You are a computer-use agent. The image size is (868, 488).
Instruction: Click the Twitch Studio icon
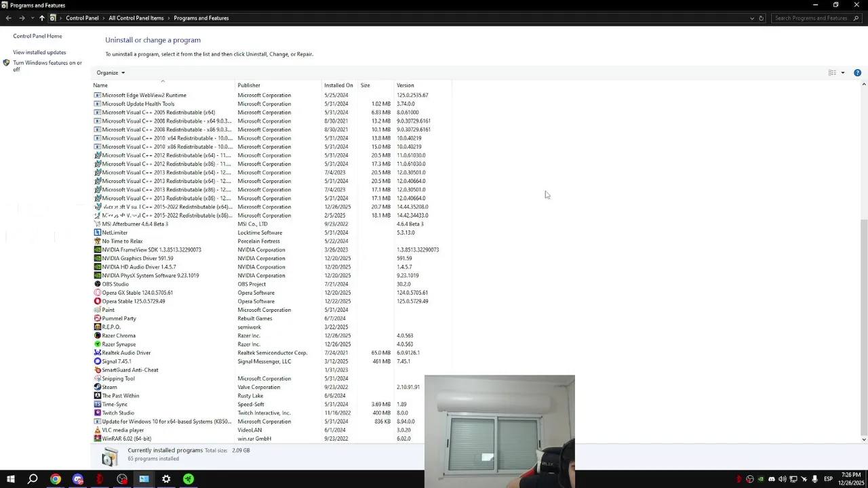(x=97, y=413)
